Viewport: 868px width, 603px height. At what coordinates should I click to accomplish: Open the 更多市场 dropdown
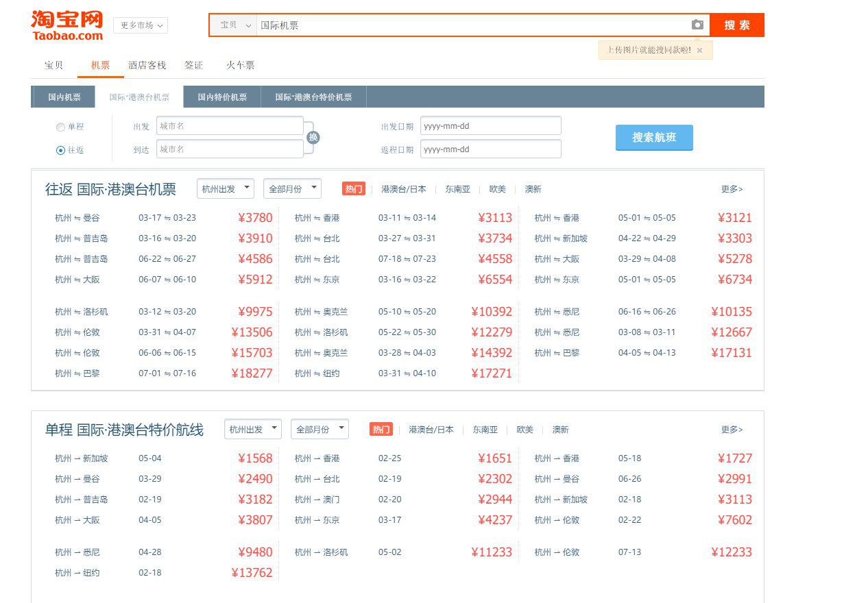(x=141, y=25)
